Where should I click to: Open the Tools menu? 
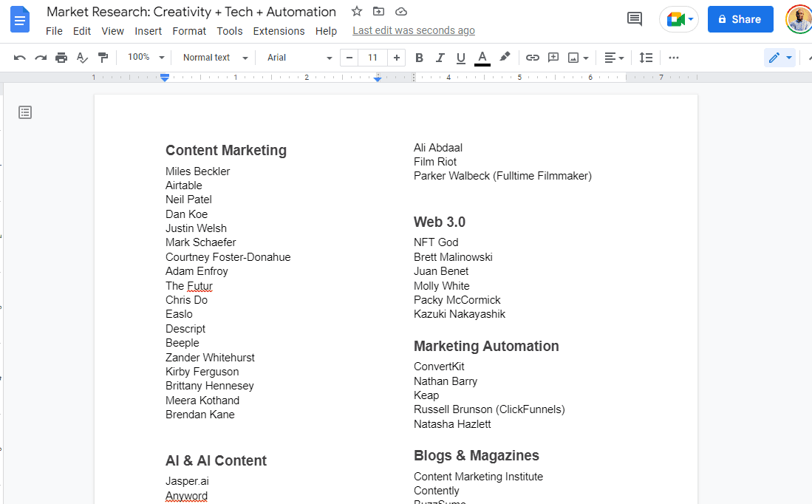pyautogui.click(x=229, y=31)
